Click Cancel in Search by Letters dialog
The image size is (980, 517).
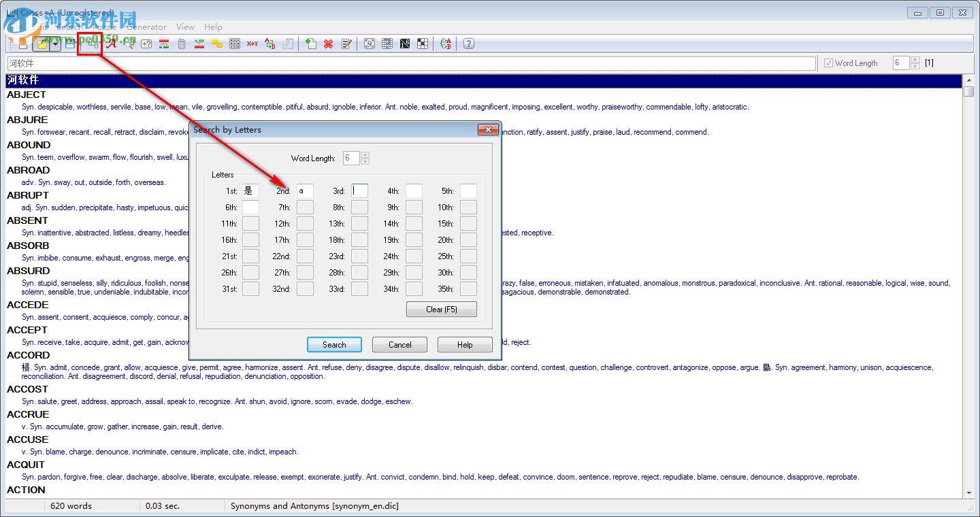coord(399,345)
